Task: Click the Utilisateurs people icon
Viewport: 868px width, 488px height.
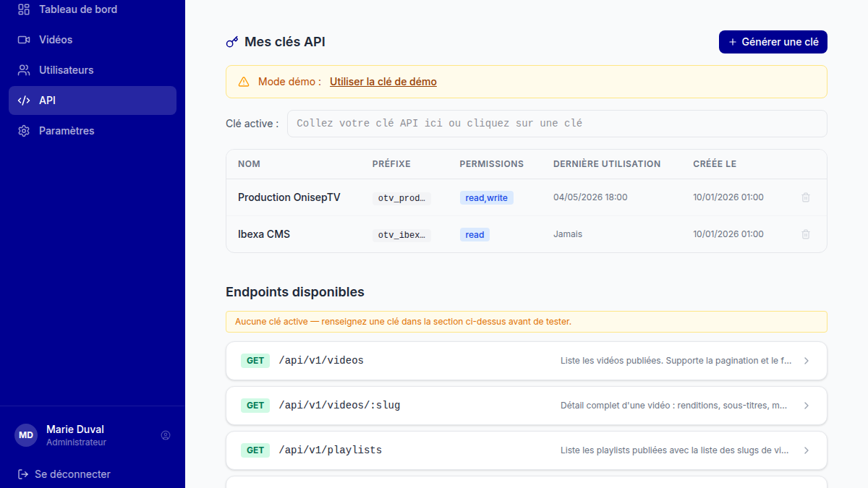Action: point(24,70)
